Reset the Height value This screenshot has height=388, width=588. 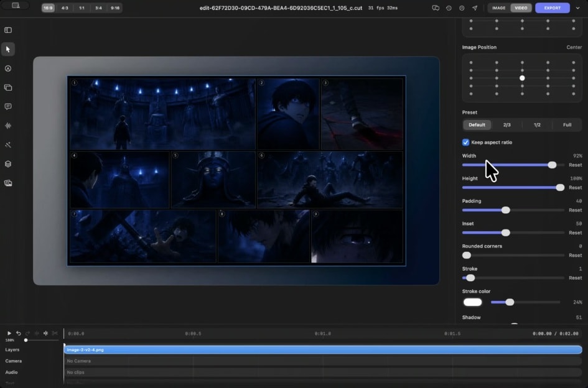coord(576,187)
